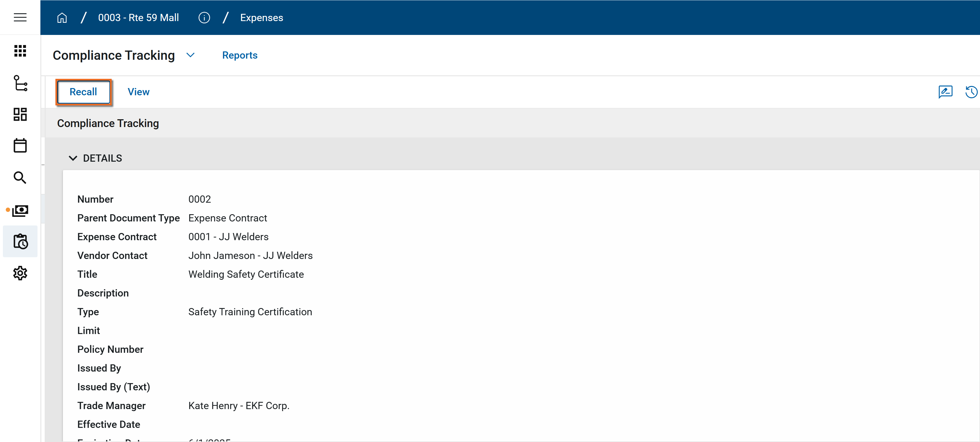Click the search magnifier icon in sidebar
This screenshot has width=980, height=442.
point(20,178)
